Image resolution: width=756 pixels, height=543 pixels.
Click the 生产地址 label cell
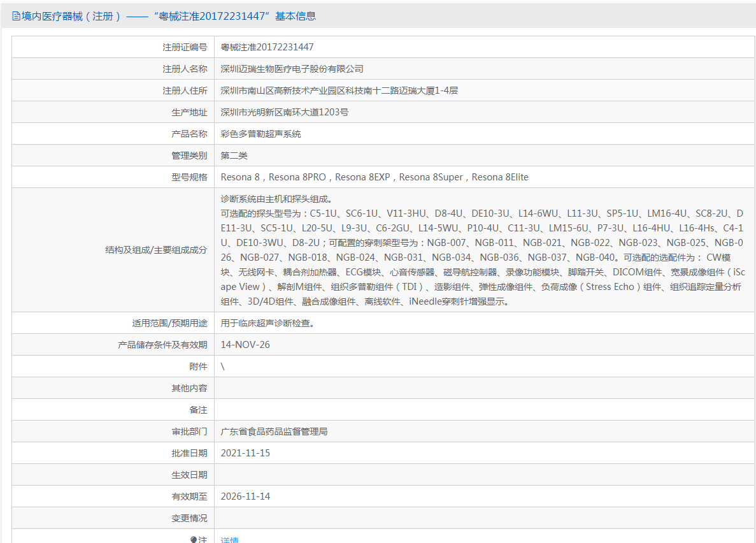113,112
